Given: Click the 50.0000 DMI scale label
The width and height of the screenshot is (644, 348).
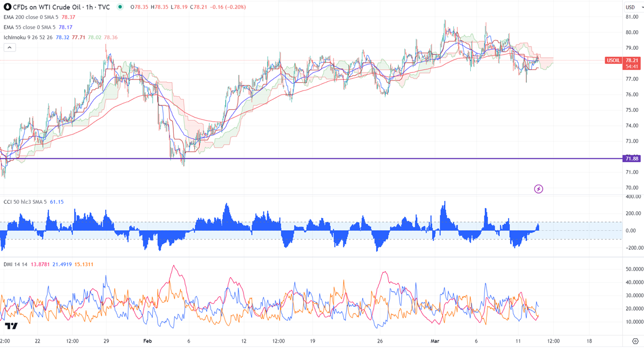Looking at the screenshot, I should coord(634,269).
